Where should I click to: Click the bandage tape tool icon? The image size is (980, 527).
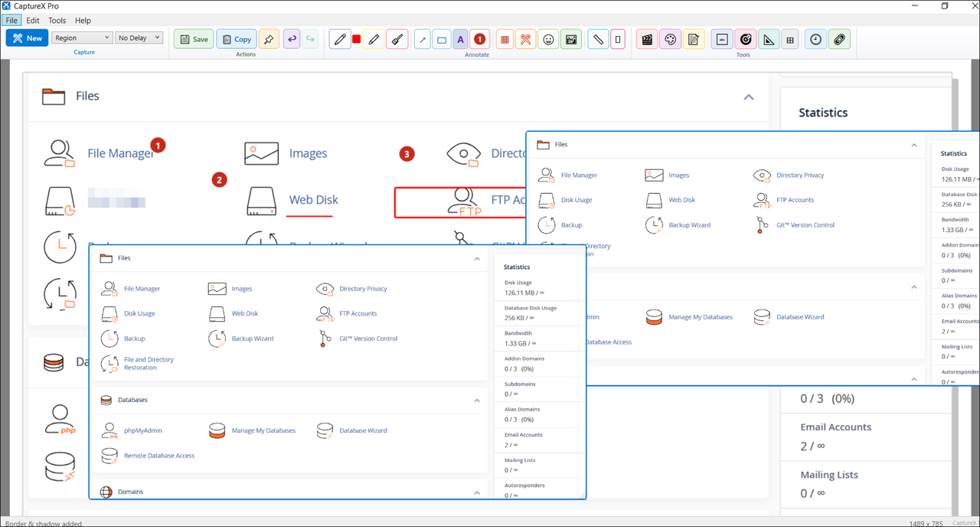tap(839, 39)
